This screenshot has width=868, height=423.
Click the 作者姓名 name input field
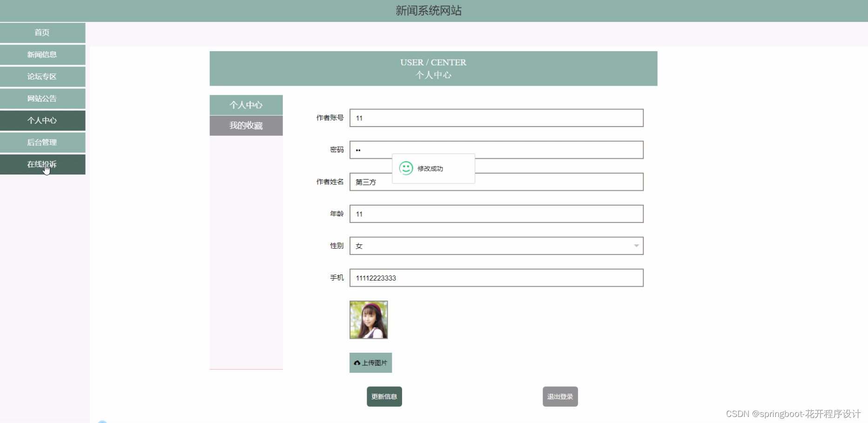click(x=496, y=182)
